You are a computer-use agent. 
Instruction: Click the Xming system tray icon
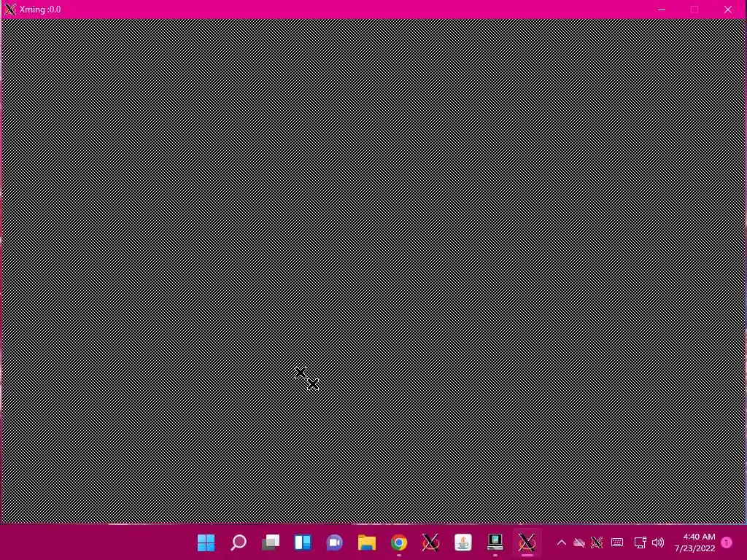[597, 542]
